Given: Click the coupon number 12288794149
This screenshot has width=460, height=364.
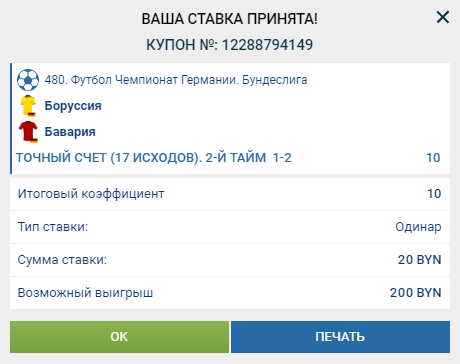Looking at the screenshot, I should point(268,45).
